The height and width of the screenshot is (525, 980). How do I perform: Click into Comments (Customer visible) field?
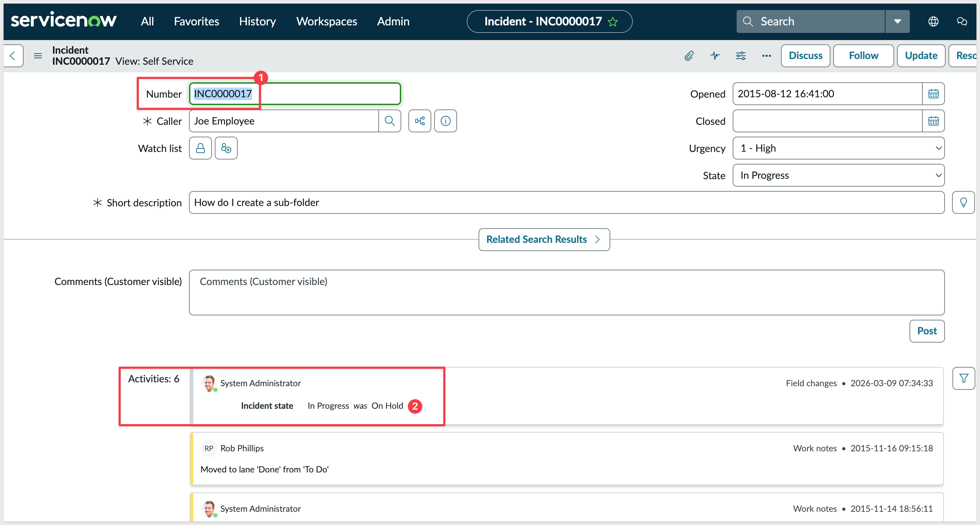coord(567,292)
